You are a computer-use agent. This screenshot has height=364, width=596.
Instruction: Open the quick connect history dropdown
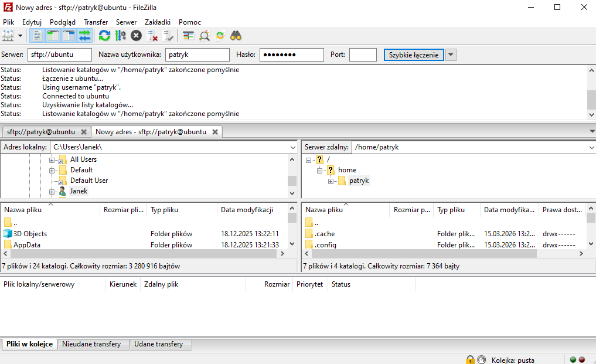tap(451, 55)
